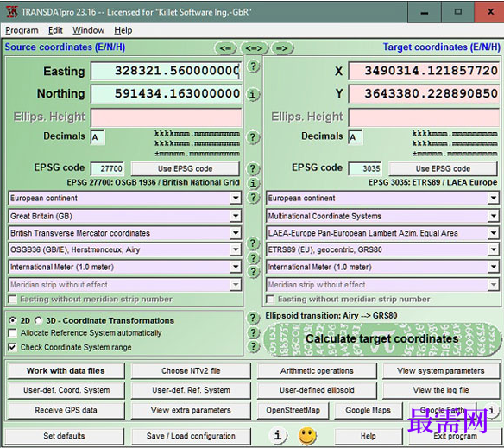Open the Program menu
Screen dimensions: 504x448
pyautogui.click(x=22, y=30)
